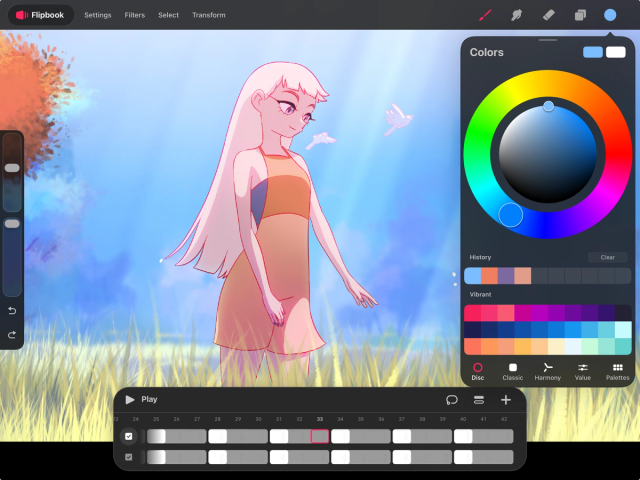Click frame number 40 in timeline ruler
Image resolution: width=640 pixels, height=480 pixels.
pyautogui.click(x=463, y=419)
